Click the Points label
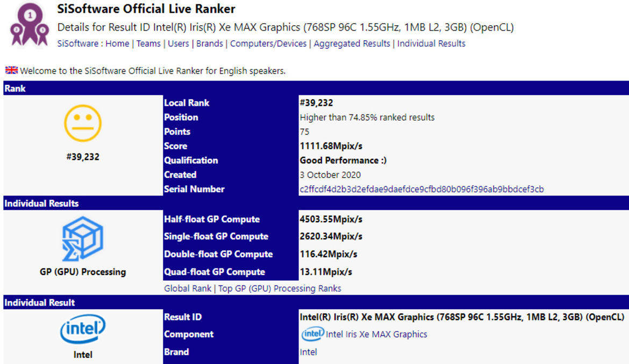Image resolution: width=629 pixels, height=364 pixels. pos(177,132)
